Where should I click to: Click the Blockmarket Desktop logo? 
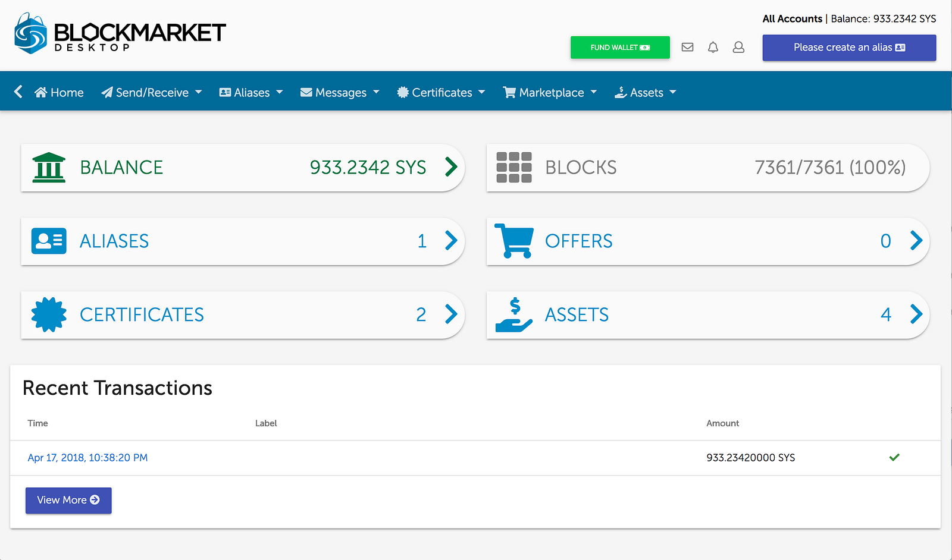120,33
